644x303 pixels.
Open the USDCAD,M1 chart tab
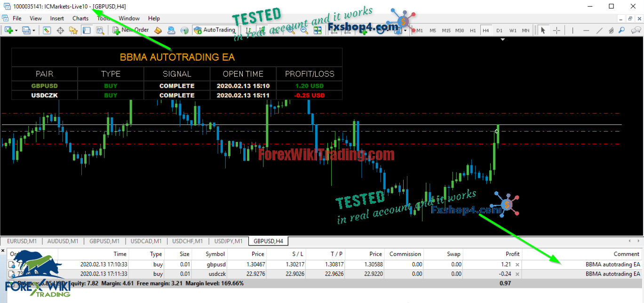(146, 241)
